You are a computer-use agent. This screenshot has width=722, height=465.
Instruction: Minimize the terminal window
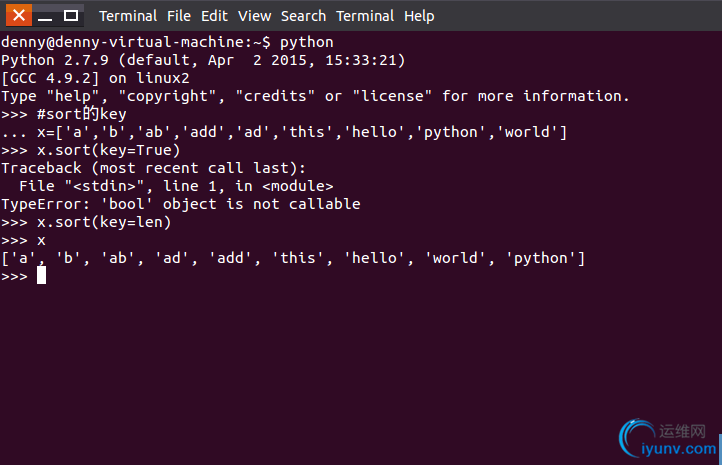pos(45,16)
